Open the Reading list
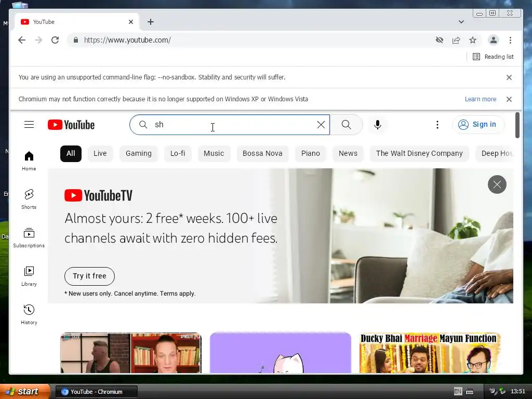 (x=494, y=57)
